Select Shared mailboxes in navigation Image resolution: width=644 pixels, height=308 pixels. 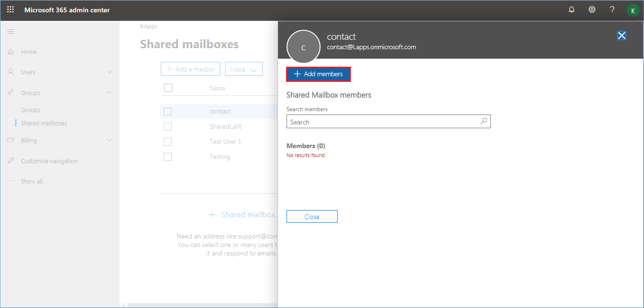click(x=44, y=123)
